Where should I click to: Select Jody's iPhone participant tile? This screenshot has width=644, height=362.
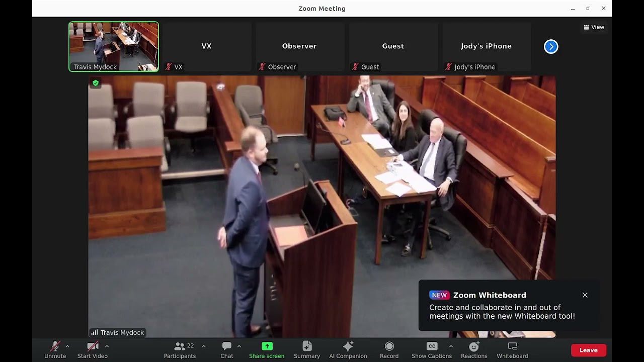click(x=486, y=47)
